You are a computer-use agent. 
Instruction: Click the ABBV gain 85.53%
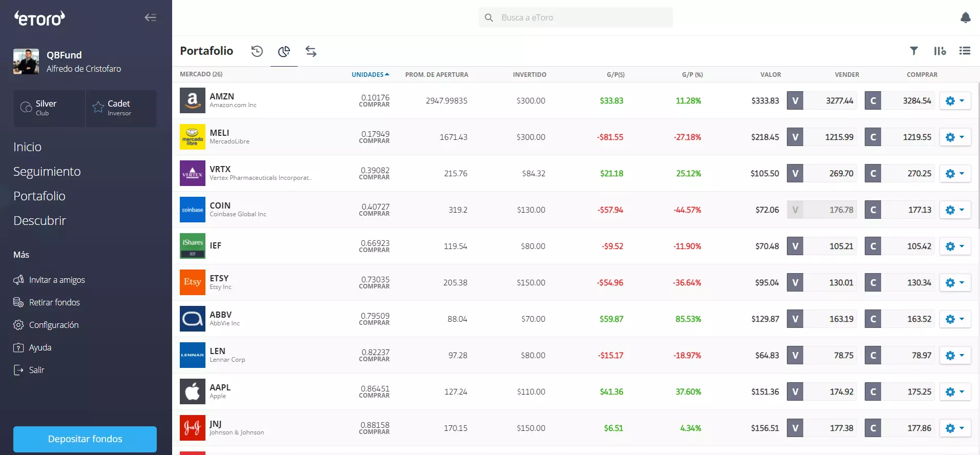(x=688, y=319)
